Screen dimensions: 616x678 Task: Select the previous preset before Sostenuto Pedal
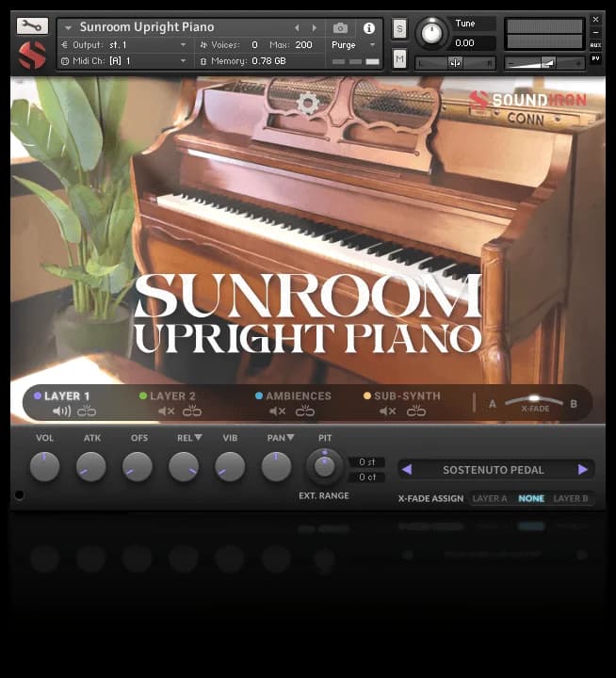407,469
